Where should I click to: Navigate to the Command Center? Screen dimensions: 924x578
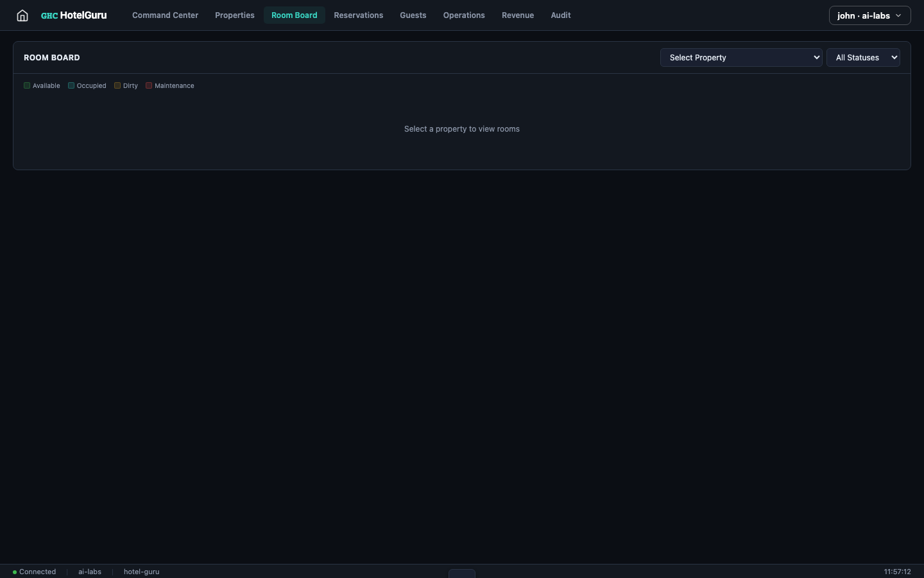coord(165,15)
